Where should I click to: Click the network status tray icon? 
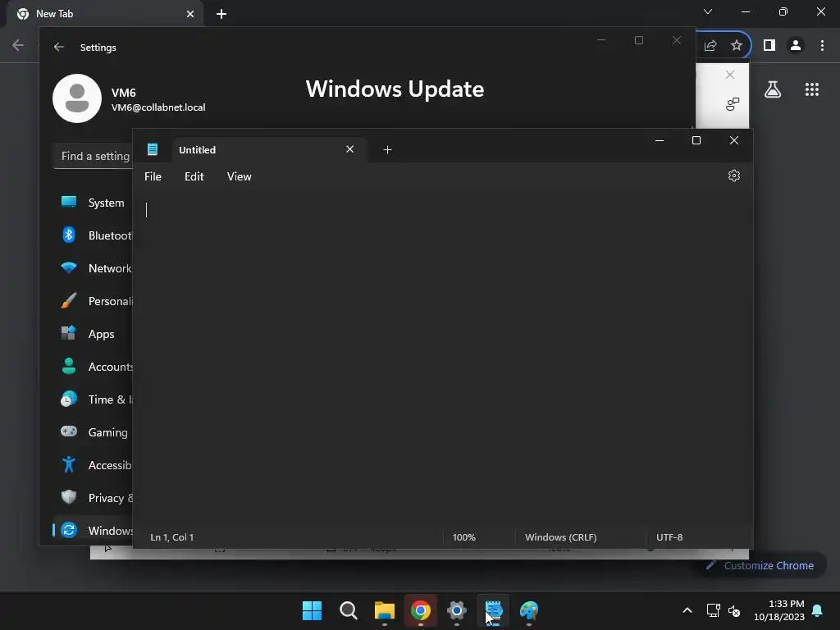[x=713, y=610]
